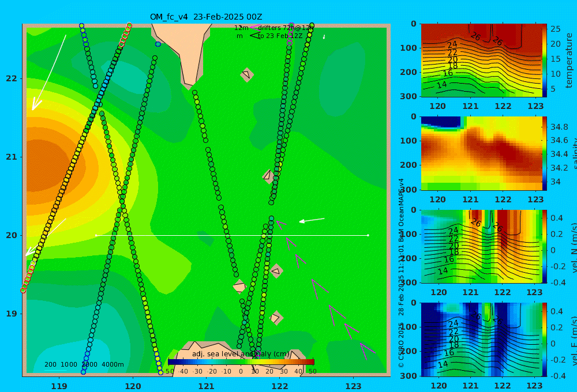Click the 'vel. E (m/s)' colorbar label
The width and height of the screenshot is (577, 392).
(x=573, y=341)
